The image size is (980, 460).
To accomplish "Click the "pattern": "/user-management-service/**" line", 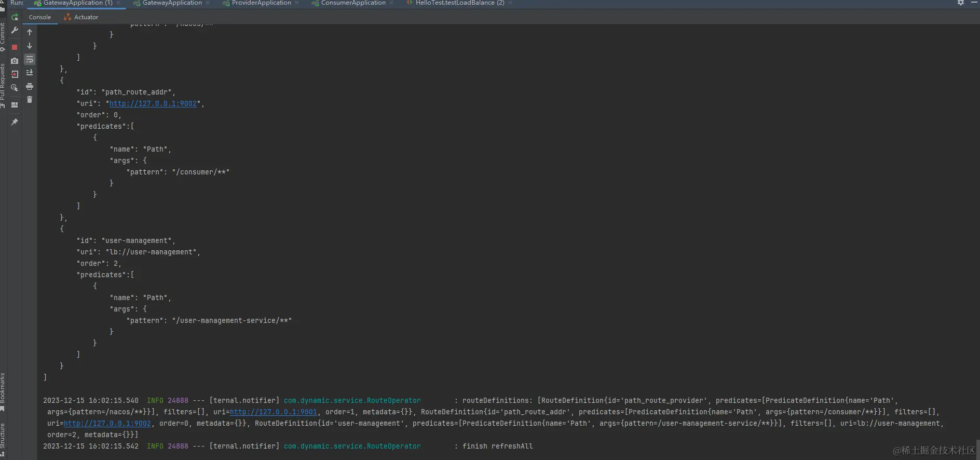I will point(209,320).
